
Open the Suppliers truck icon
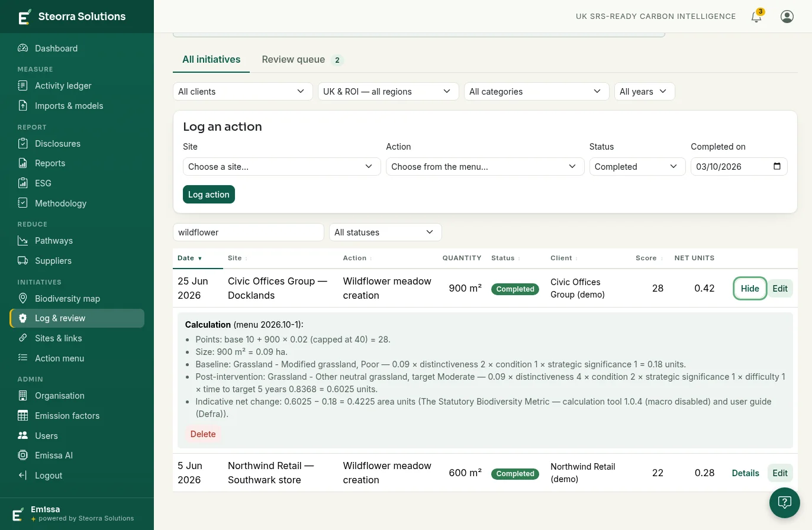pos(23,261)
